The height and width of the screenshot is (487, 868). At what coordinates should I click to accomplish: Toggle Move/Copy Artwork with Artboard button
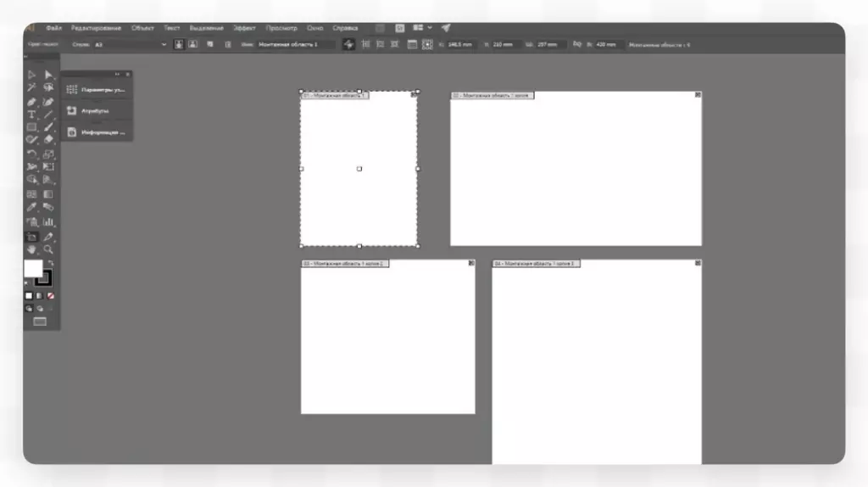tap(348, 44)
